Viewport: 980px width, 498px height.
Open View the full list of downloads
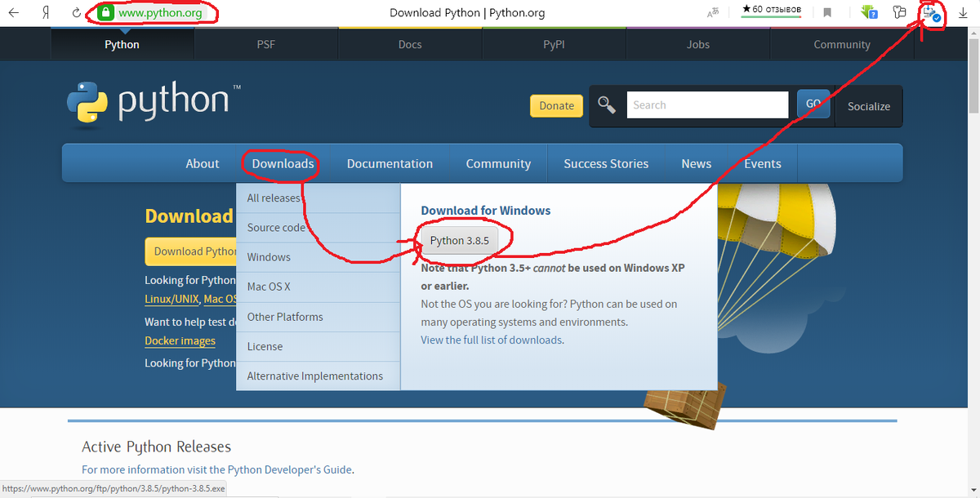(x=492, y=340)
